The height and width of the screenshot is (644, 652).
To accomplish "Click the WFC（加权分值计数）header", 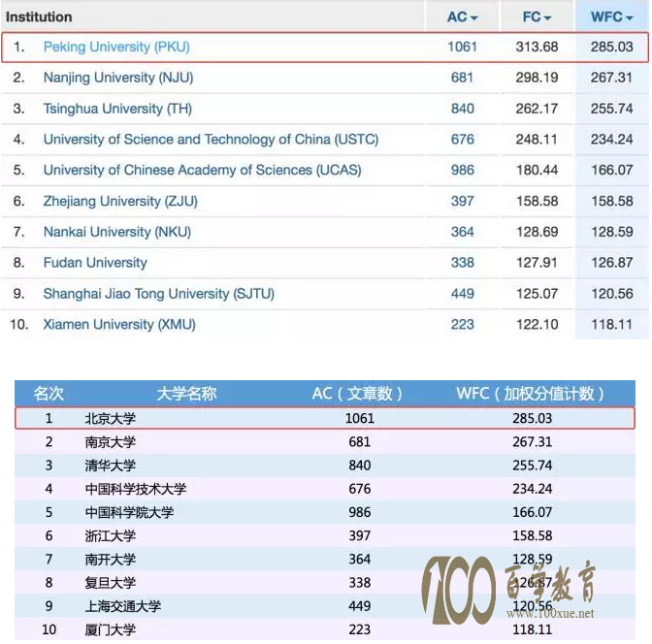I will pyautogui.click(x=530, y=394).
